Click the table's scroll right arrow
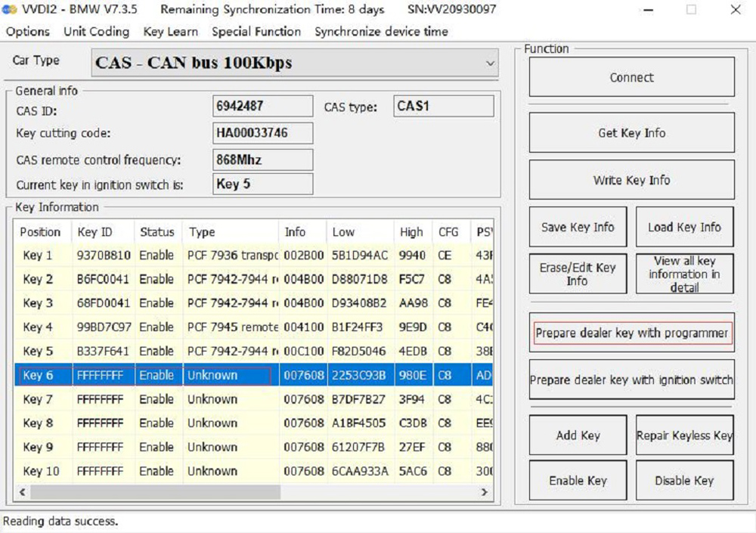 point(485,492)
